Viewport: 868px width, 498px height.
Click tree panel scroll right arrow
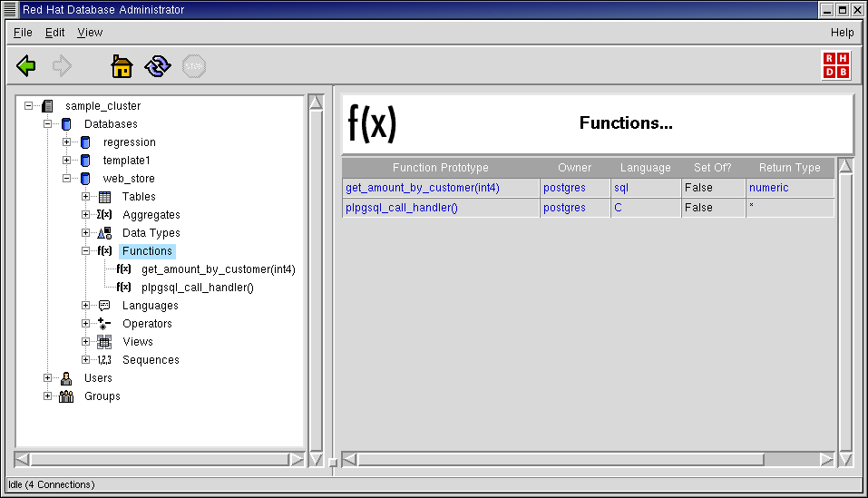pos(297,459)
